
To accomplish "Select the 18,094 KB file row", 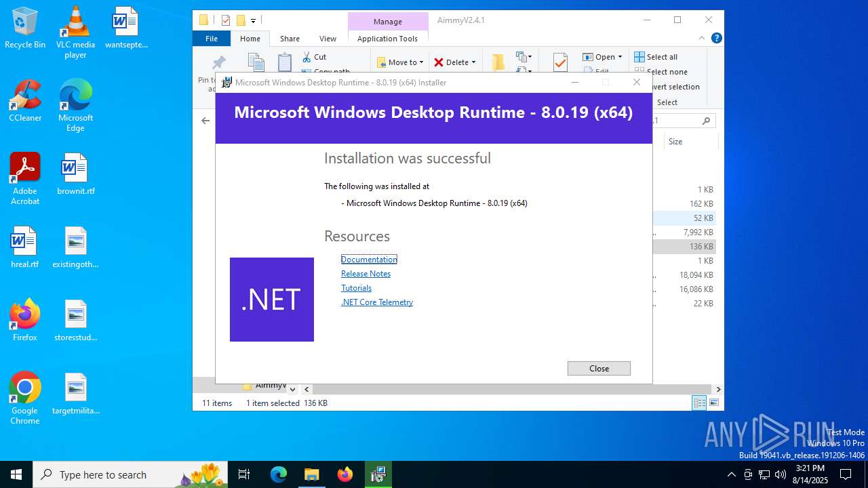I will tap(685, 275).
